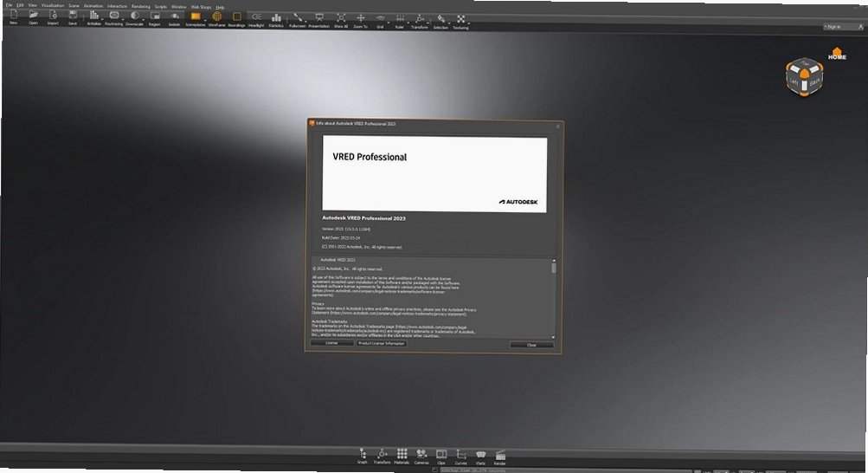Expand the Sceneplates dropdown arrow
Viewport: 868px width, 473px height.
pyautogui.click(x=205, y=21)
